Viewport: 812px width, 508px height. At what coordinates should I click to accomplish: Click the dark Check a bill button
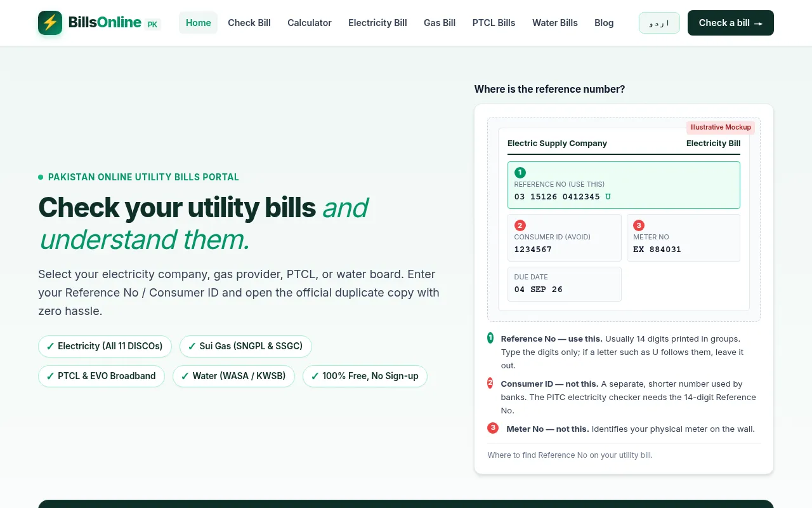[731, 23]
